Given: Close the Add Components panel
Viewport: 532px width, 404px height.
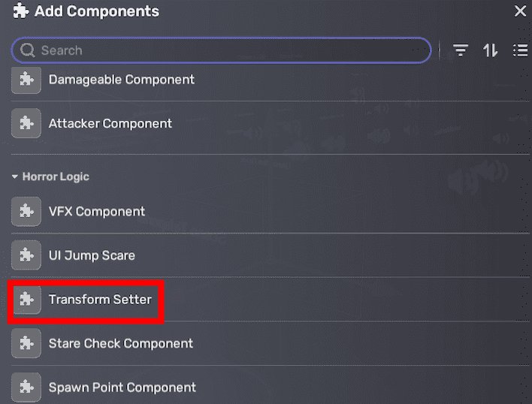Looking at the screenshot, I should (x=520, y=11).
